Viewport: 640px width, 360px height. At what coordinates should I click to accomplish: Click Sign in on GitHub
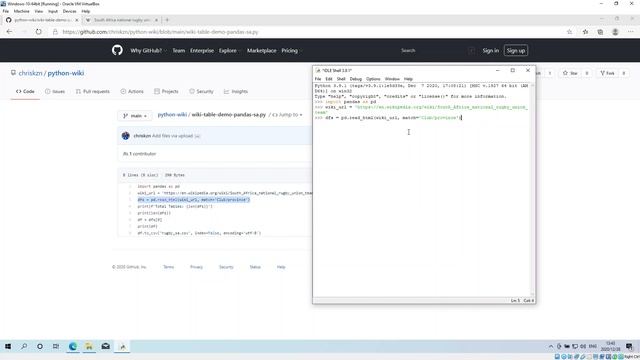pyautogui.click(x=491, y=51)
